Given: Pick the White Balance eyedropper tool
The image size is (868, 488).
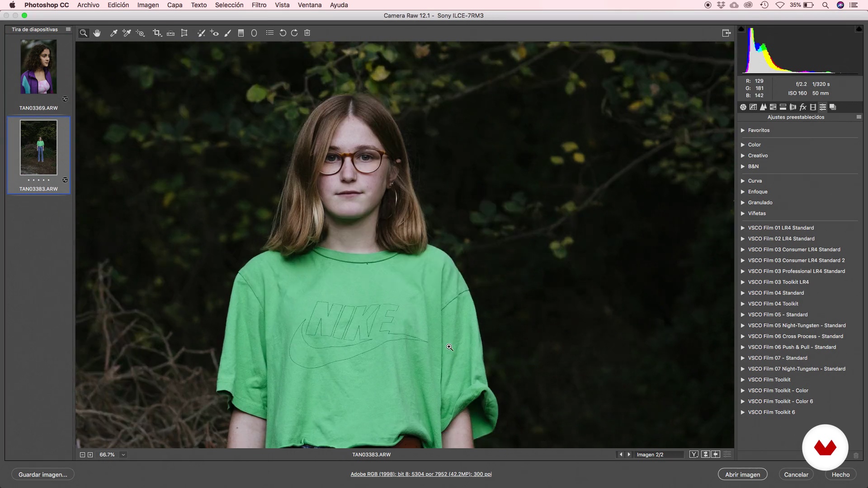Looking at the screenshot, I should click(114, 33).
